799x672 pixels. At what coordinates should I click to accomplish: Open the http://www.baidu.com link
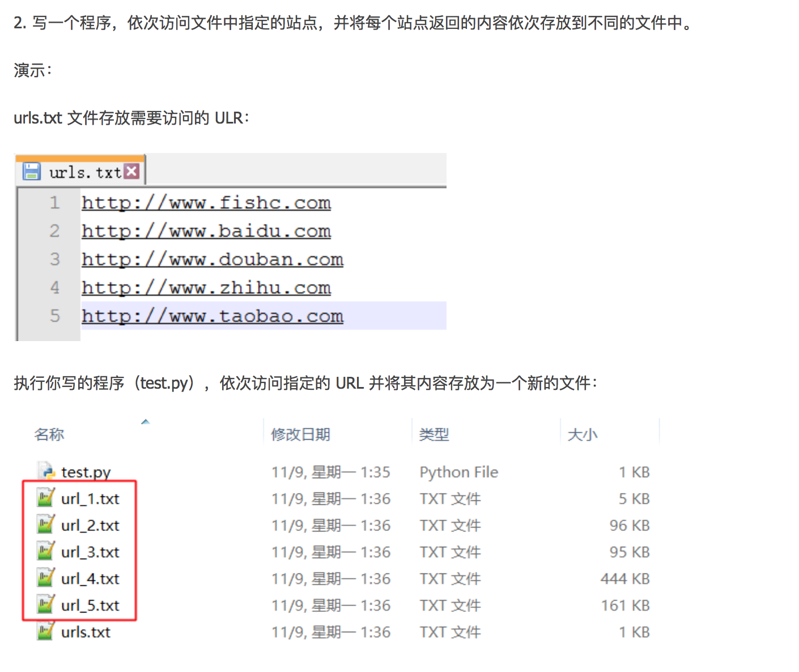[206, 231]
